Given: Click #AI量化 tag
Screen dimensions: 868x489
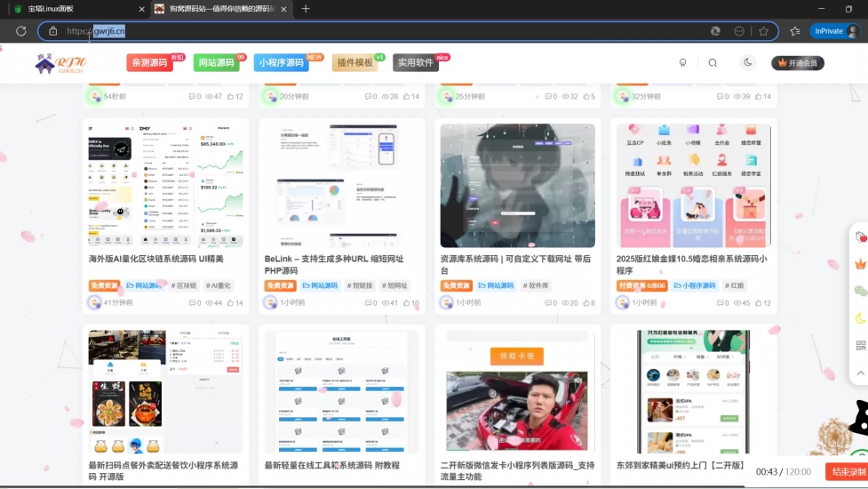Looking at the screenshot, I should click(219, 285).
